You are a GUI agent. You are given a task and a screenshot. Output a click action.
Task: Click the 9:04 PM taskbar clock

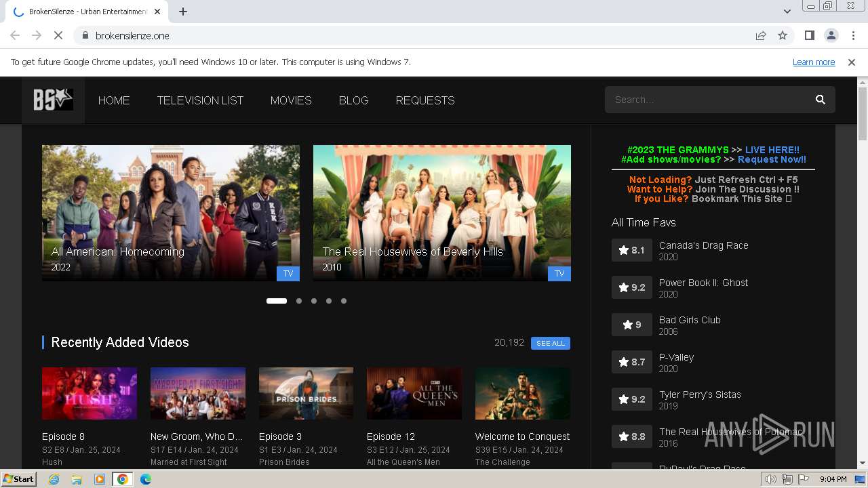(x=833, y=479)
